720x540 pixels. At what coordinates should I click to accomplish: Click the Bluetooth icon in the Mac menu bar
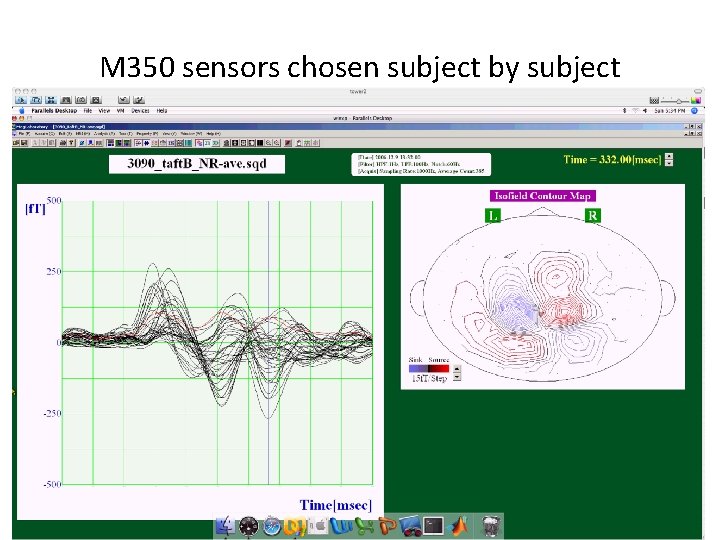[624, 110]
